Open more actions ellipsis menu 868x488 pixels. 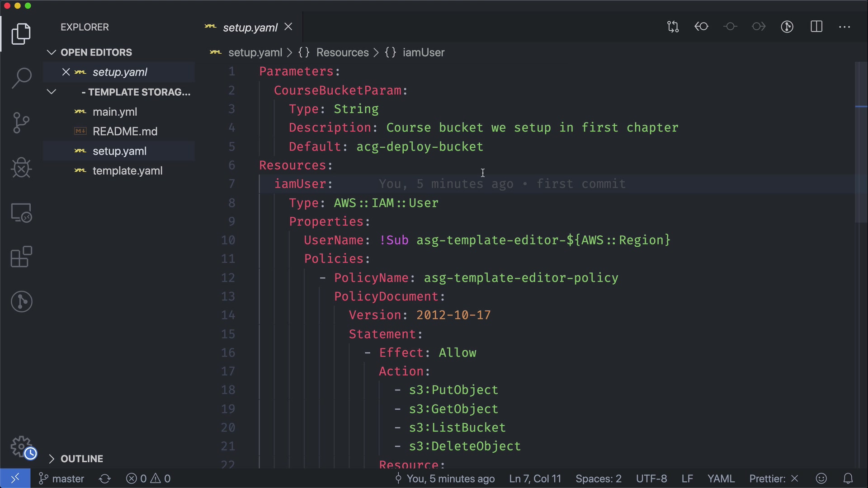(x=844, y=27)
